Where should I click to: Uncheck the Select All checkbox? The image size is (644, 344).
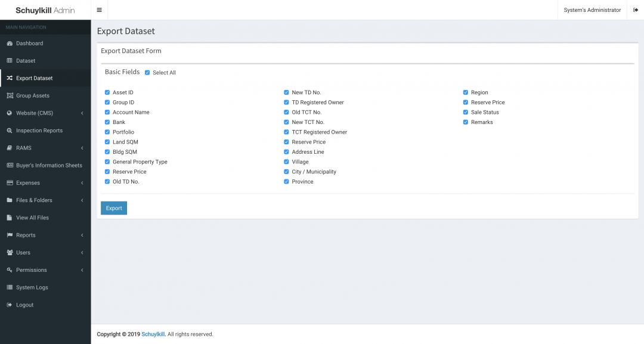[x=147, y=73]
